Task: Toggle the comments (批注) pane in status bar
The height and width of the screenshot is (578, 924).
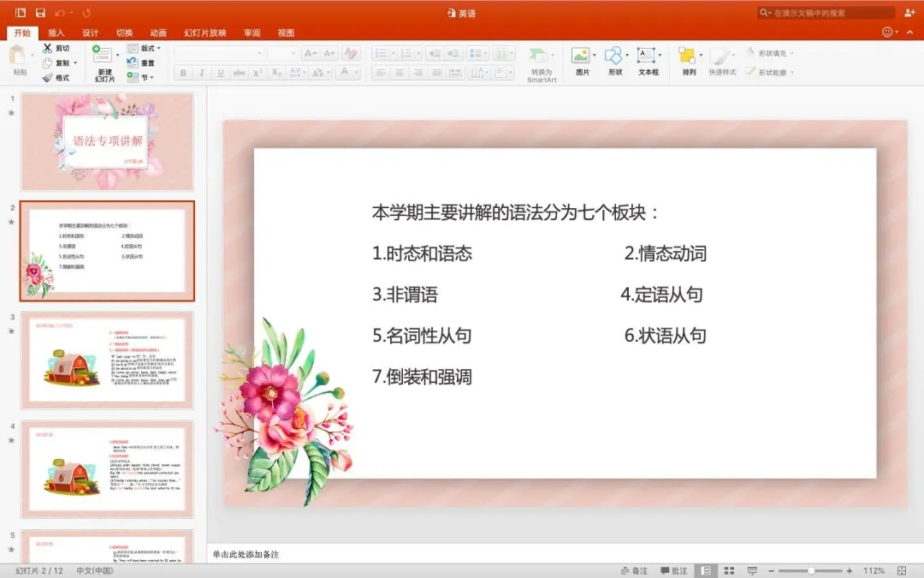Action: (x=673, y=570)
